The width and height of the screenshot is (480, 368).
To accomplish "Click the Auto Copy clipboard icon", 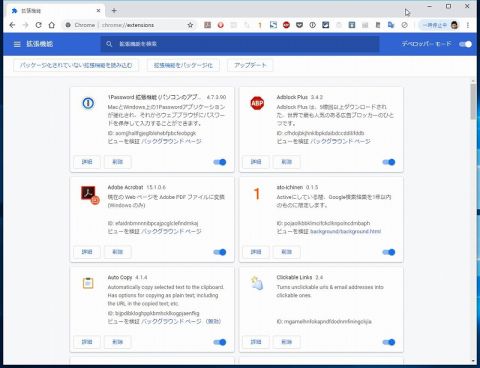I will click(88, 283).
